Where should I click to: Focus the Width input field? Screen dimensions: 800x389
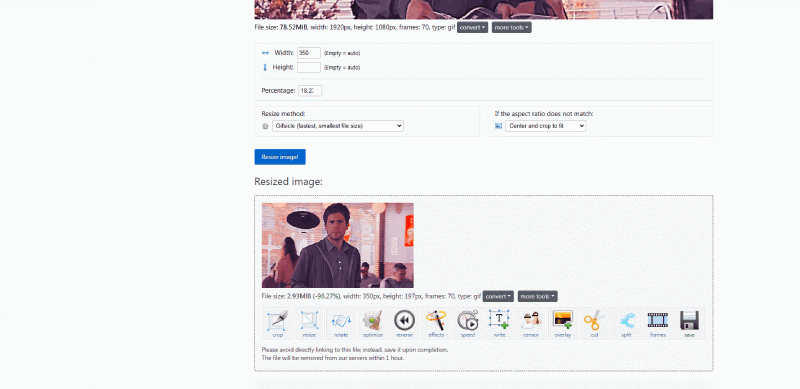coord(309,53)
